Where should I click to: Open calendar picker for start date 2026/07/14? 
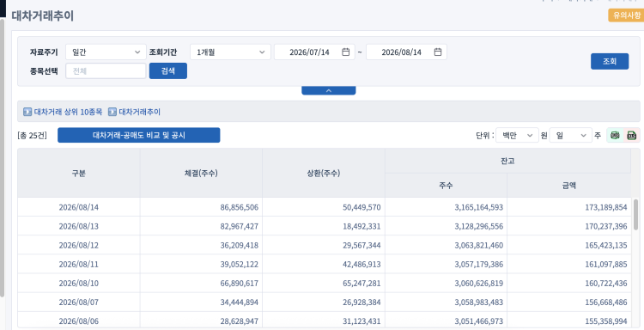click(346, 52)
